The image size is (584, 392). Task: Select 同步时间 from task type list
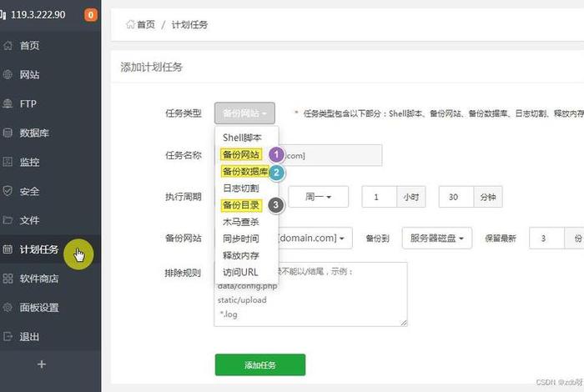pyautogui.click(x=241, y=239)
